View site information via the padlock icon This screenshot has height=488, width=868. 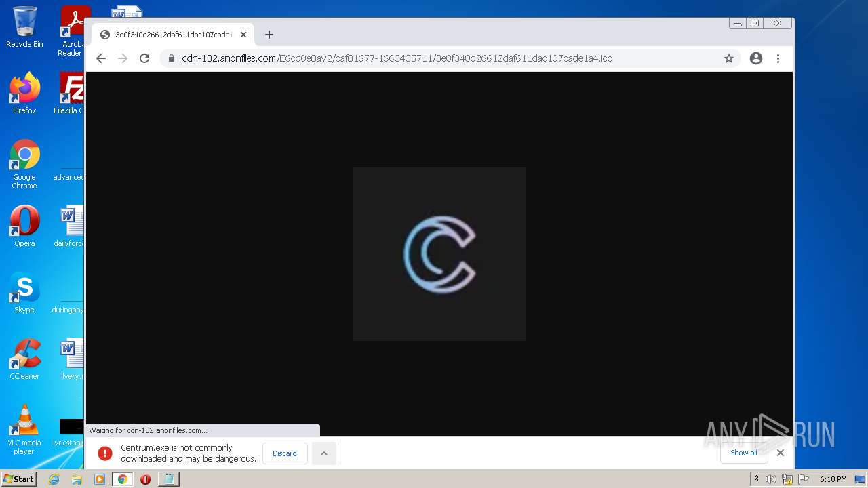172,58
